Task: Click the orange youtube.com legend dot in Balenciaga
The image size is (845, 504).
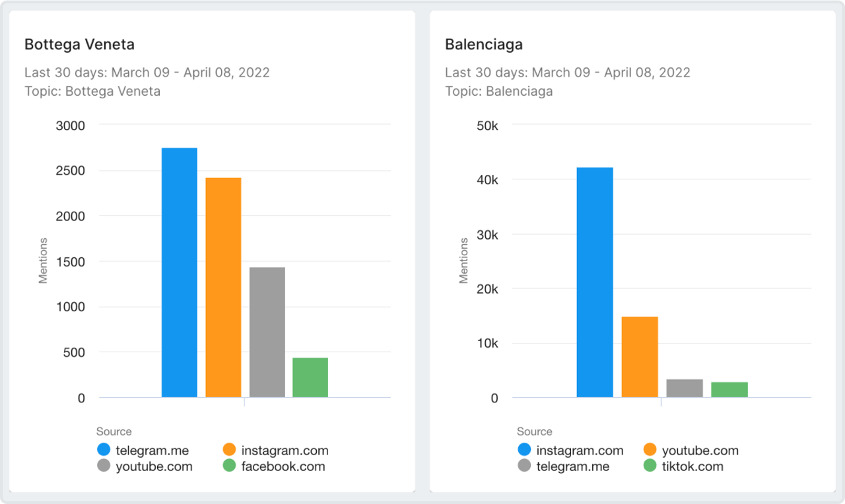Action: [x=650, y=450]
